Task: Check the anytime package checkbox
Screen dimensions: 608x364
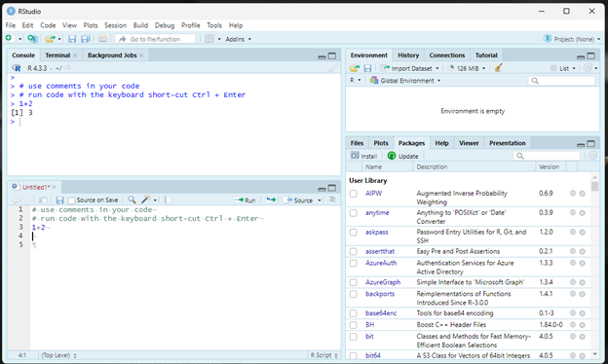Action: pos(354,212)
